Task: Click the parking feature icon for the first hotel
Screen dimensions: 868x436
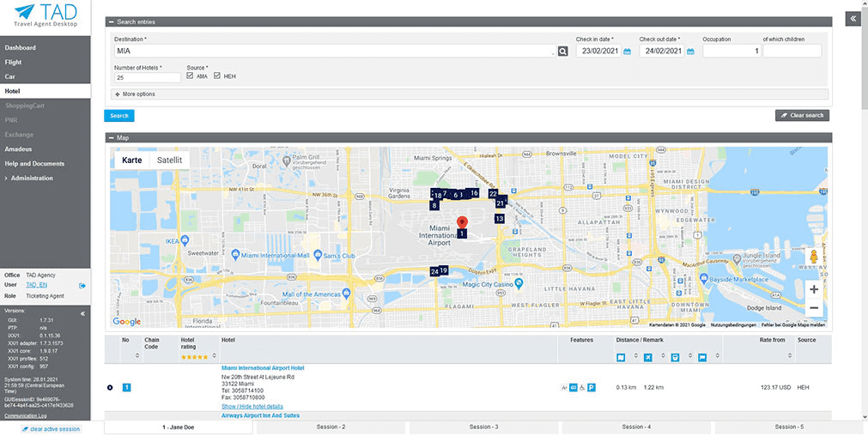Action: 592,388
